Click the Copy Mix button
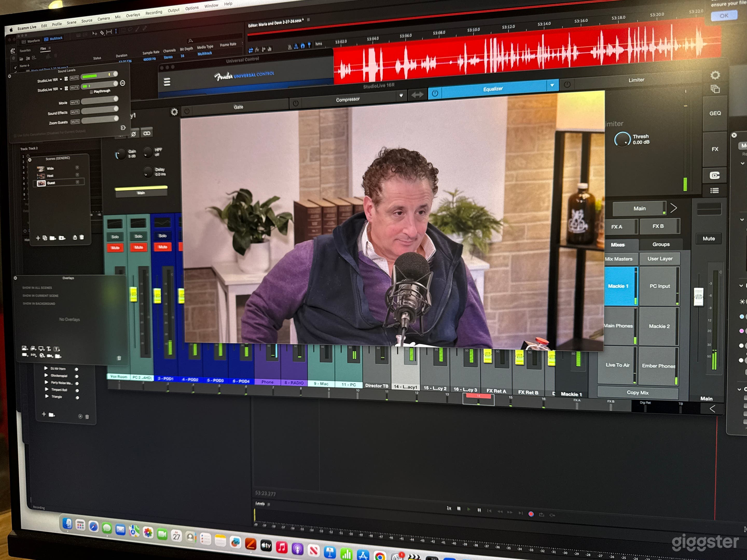This screenshot has width=747, height=560. [637, 393]
